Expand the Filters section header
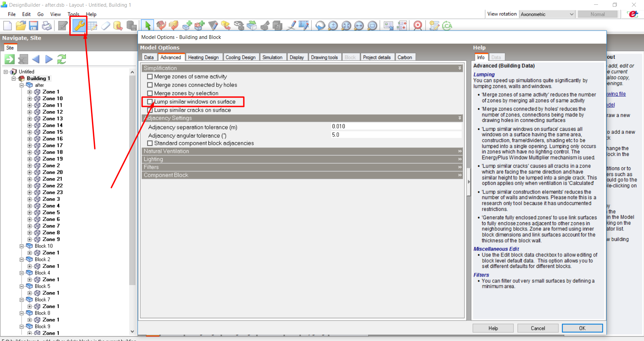The height and width of the screenshot is (341, 644). 302,167
